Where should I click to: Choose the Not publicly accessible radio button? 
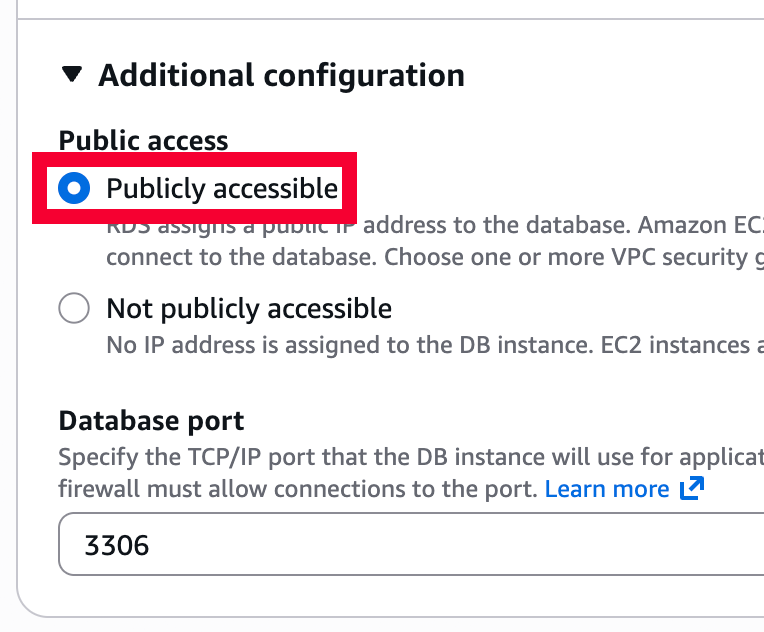tap(74, 308)
